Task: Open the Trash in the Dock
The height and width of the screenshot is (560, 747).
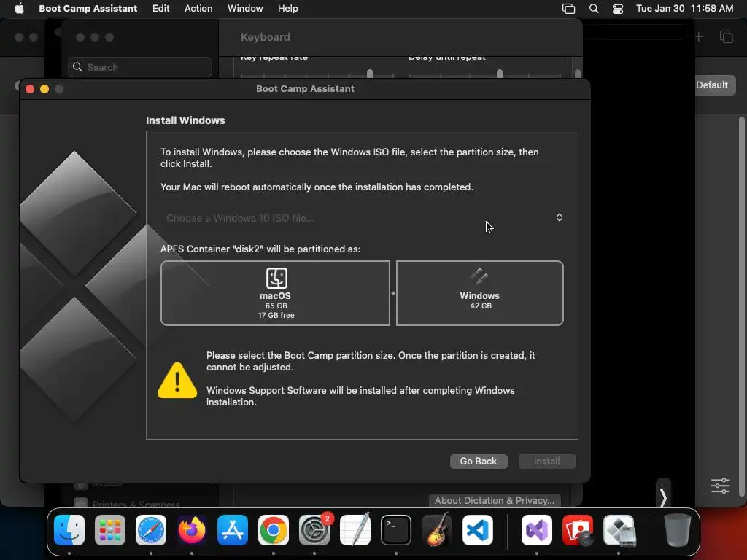Action: click(678, 530)
